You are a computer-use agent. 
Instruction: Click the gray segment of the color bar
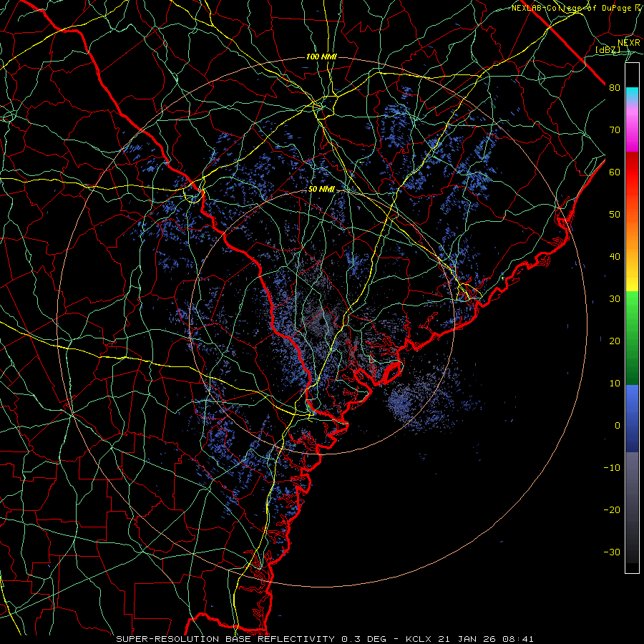tap(632, 507)
